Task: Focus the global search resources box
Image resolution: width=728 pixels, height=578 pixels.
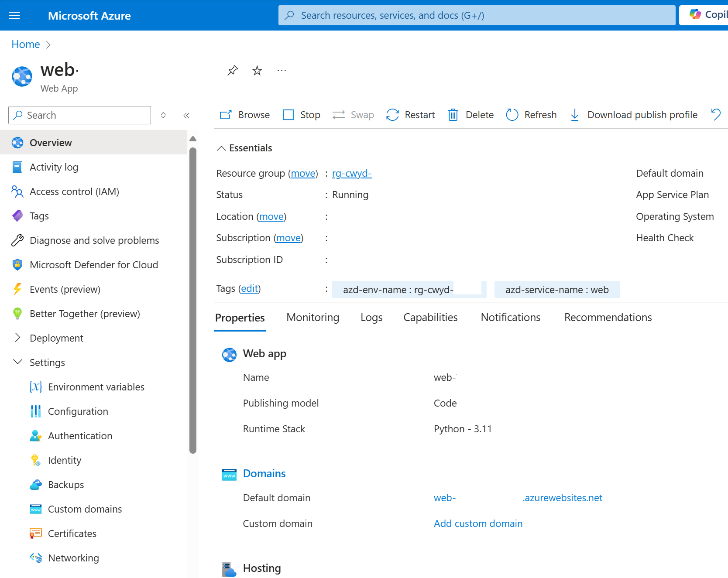Action: [x=477, y=15]
